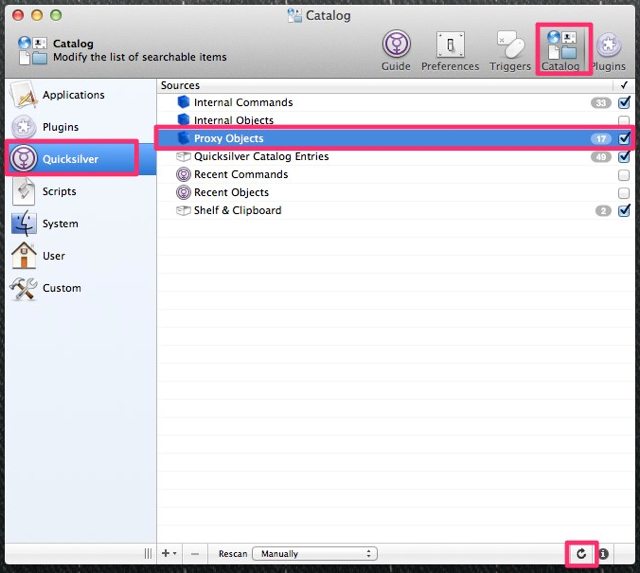Image resolution: width=640 pixels, height=573 pixels.
Task: Click the Internal Commands cube icon
Action: 183,102
